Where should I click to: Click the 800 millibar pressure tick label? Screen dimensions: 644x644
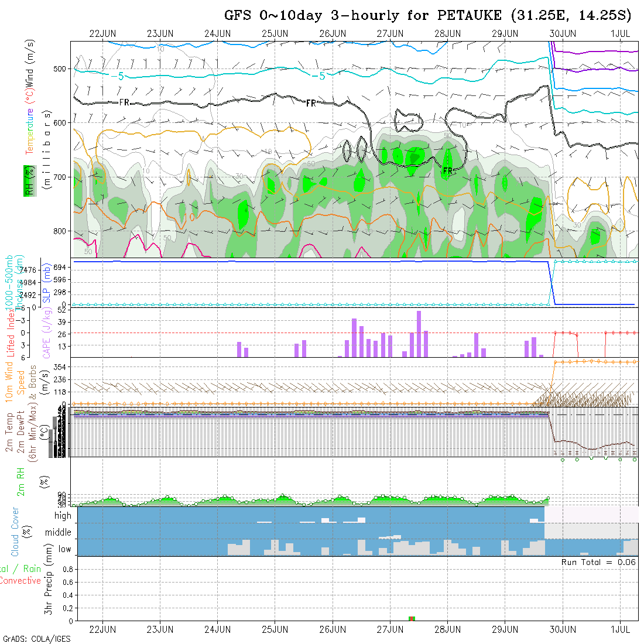coord(63,231)
